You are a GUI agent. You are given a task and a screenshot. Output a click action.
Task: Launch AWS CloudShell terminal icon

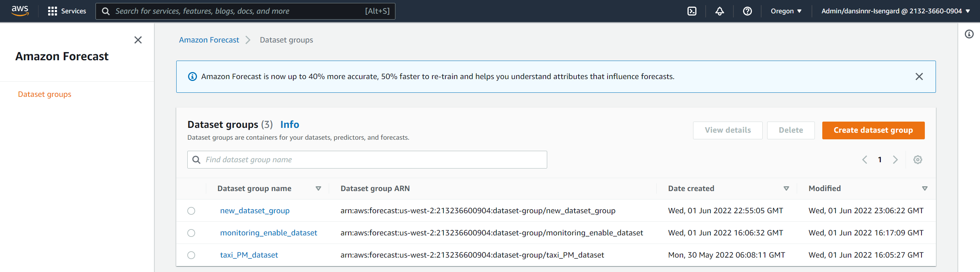(692, 11)
